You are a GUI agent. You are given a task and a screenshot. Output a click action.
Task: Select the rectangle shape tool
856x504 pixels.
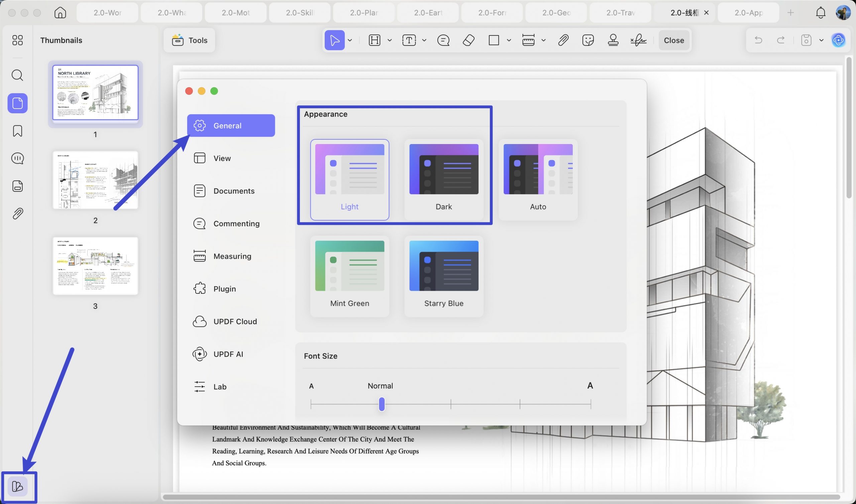click(494, 40)
